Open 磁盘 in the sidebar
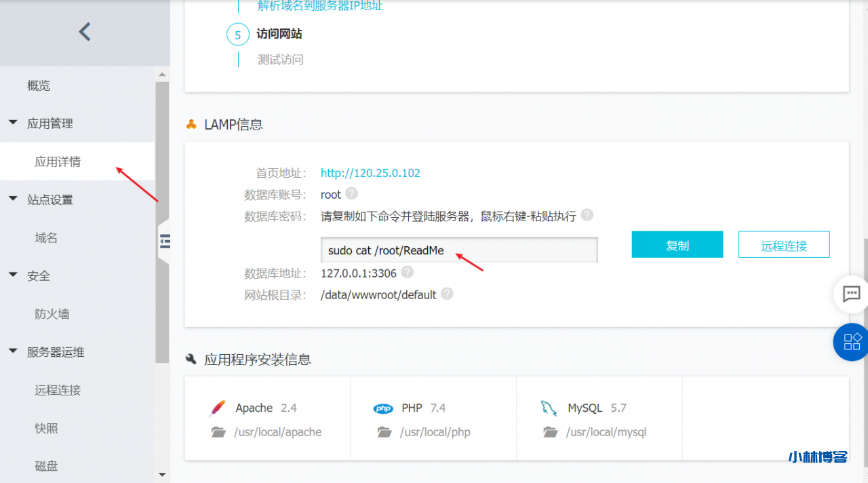This screenshot has height=483, width=868. pyautogui.click(x=46, y=465)
